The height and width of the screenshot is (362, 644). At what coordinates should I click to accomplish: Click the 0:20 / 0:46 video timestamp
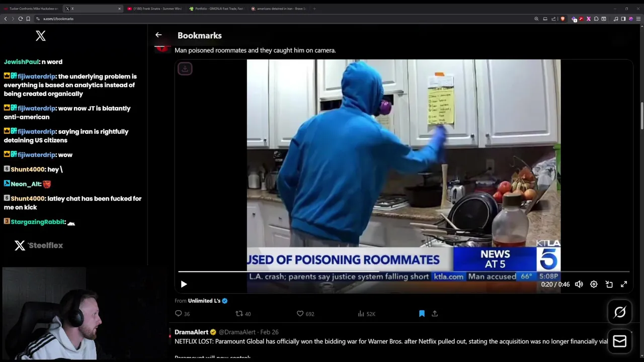555,285
